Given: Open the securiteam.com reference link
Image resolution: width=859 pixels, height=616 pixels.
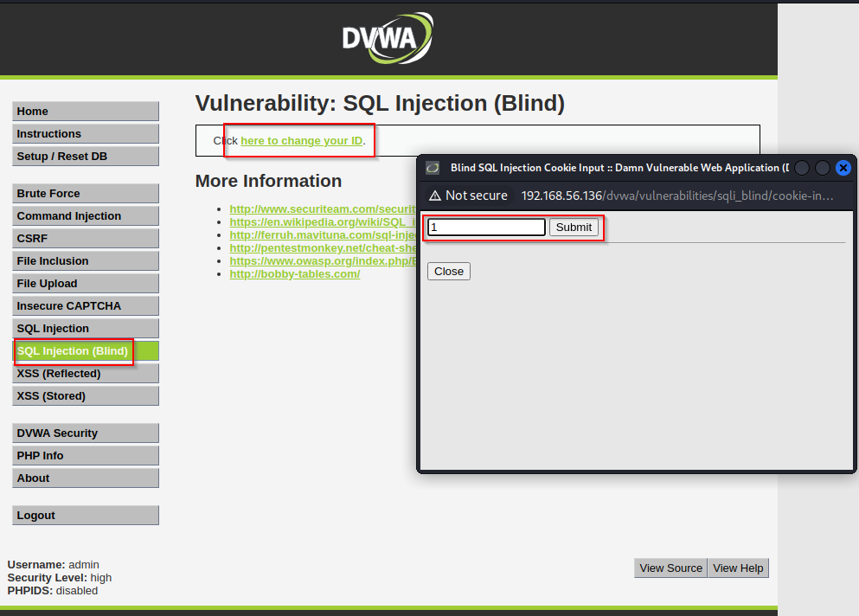Looking at the screenshot, I should point(323,209).
